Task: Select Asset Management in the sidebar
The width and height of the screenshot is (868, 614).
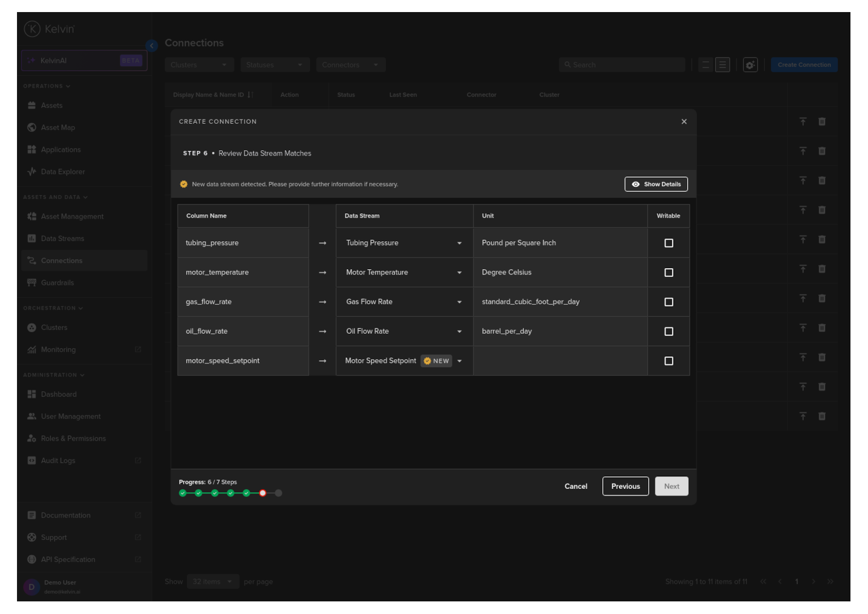Action: [72, 217]
